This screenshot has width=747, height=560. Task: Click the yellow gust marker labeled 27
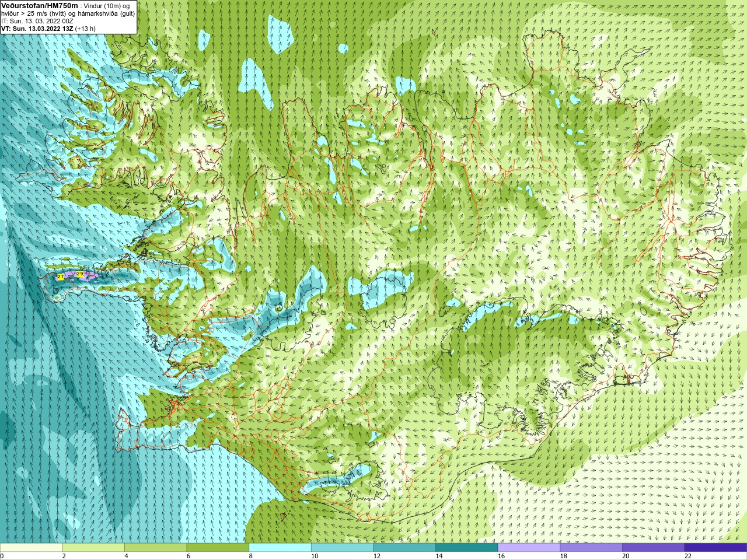coord(60,276)
